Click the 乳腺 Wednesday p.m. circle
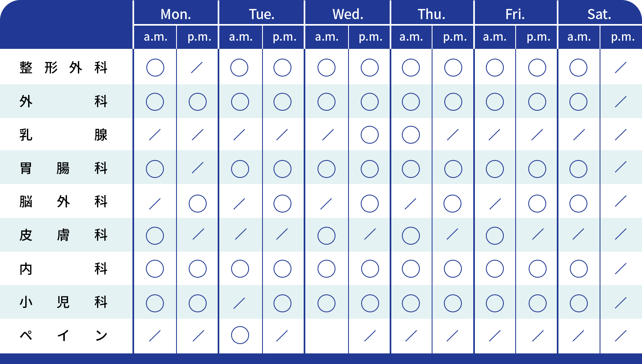 point(369,135)
